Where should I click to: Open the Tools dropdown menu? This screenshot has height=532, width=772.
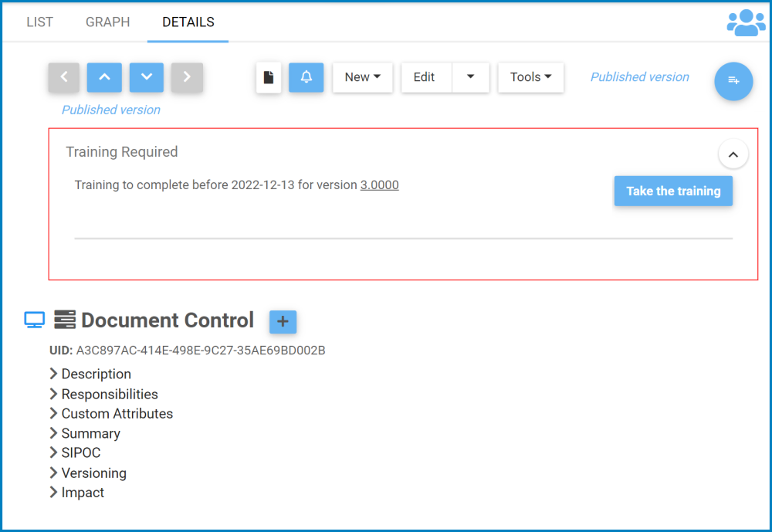[x=530, y=77]
